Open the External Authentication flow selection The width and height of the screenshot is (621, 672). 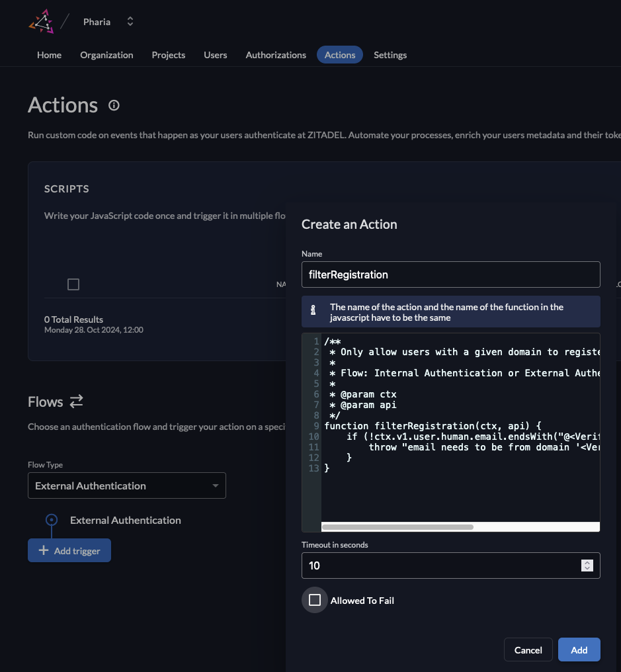pyautogui.click(x=127, y=485)
